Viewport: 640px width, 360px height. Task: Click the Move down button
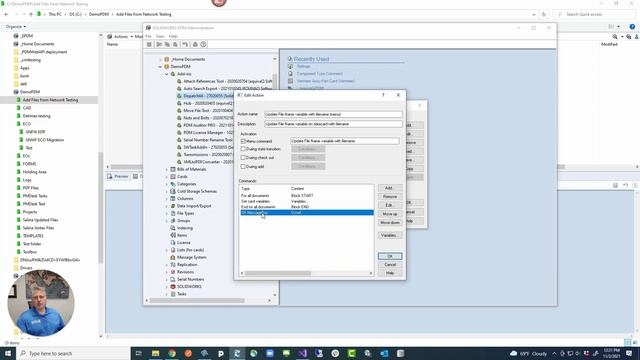point(389,222)
